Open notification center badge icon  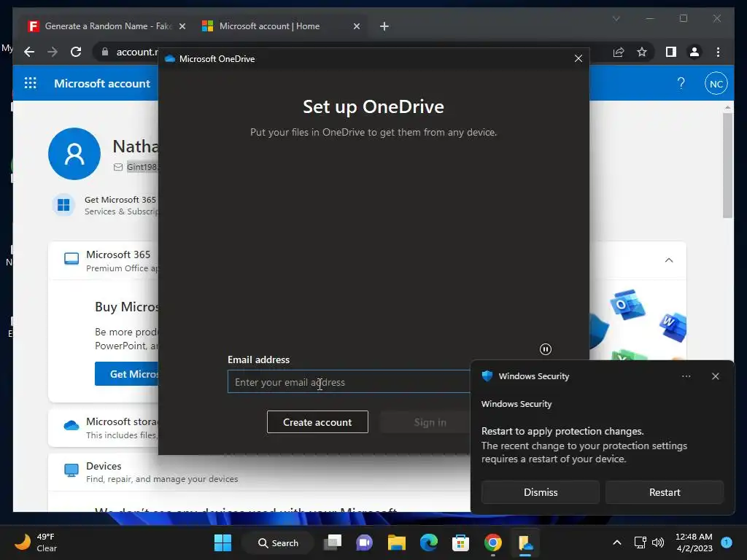(726, 542)
